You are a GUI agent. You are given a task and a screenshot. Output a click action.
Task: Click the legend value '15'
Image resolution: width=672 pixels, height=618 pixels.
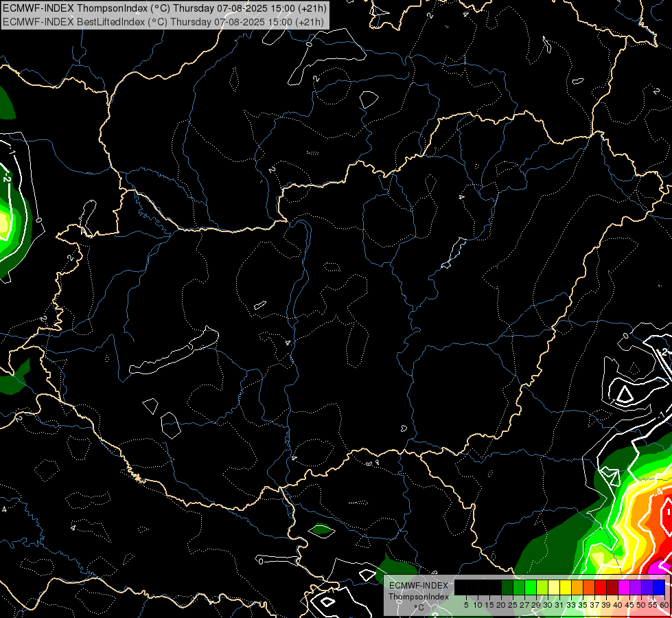[x=489, y=605]
